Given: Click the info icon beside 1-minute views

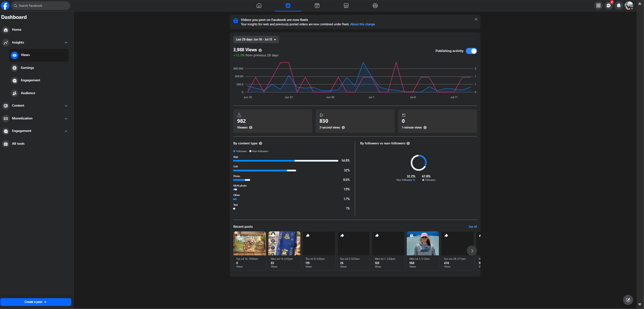Looking at the screenshot, I should (x=425, y=128).
